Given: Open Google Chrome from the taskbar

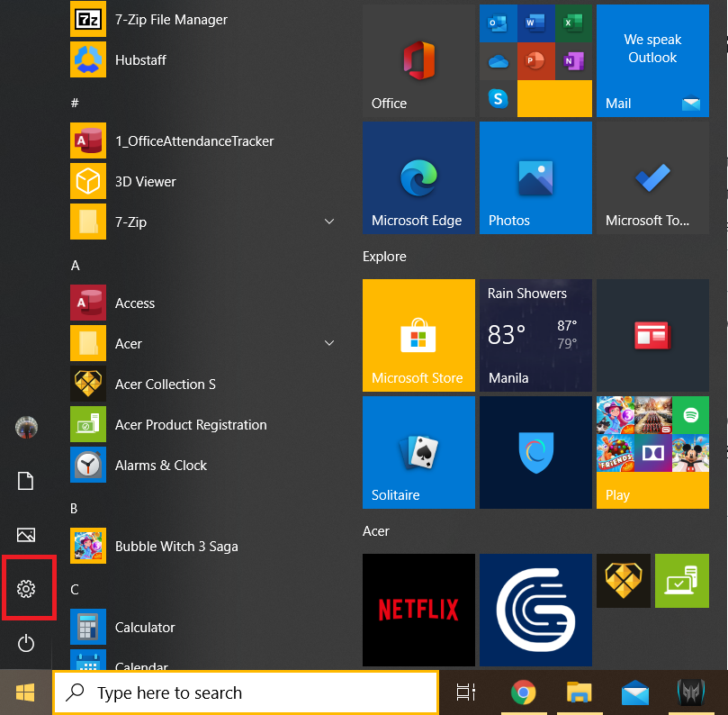Looking at the screenshot, I should [523, 692].
